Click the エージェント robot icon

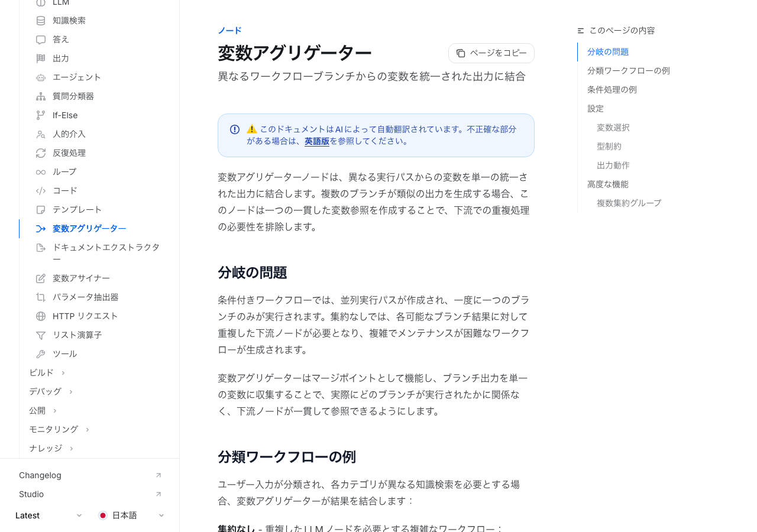[41, 77]
